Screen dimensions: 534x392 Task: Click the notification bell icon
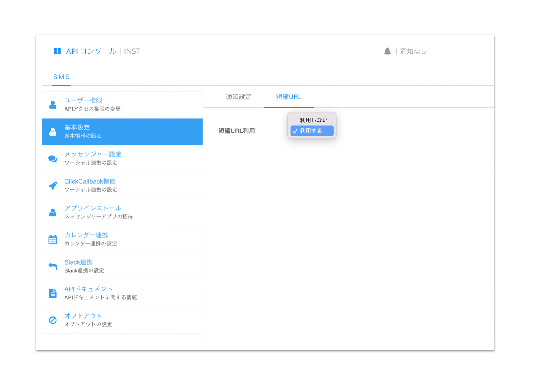[x=387, y=51]
